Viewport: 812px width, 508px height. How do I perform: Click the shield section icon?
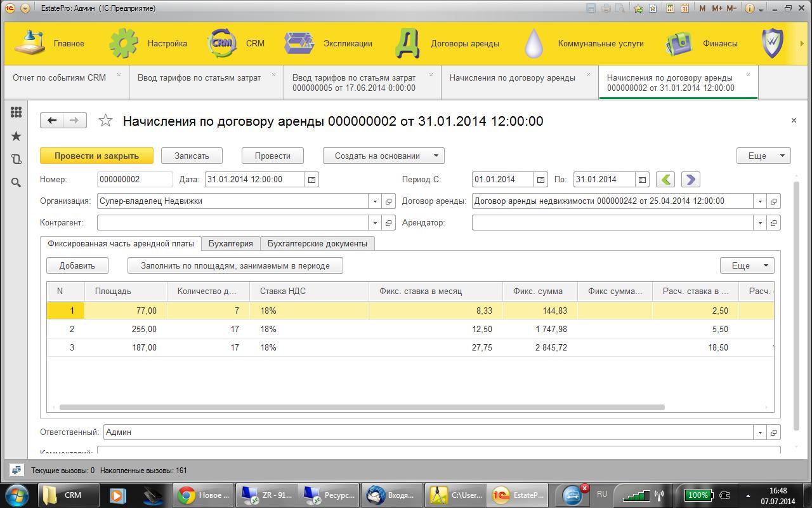pyautogui.click(x=773, y=43)
